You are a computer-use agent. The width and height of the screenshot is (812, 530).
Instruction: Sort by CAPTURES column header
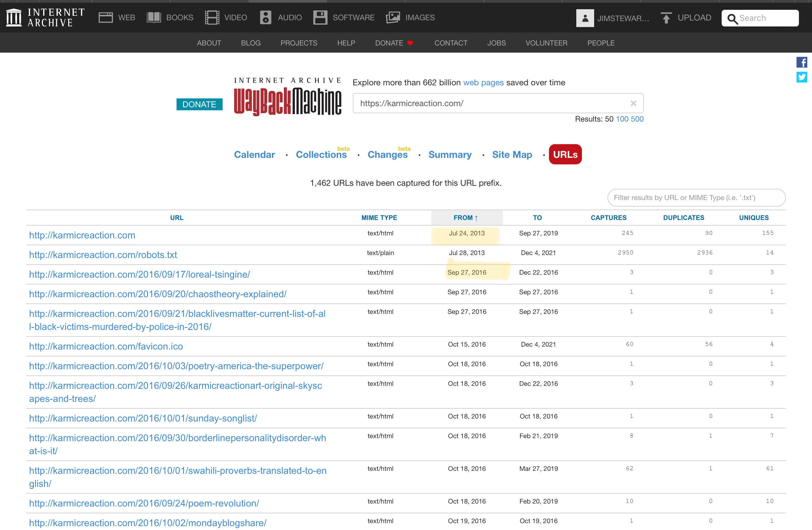coord(609,218)
